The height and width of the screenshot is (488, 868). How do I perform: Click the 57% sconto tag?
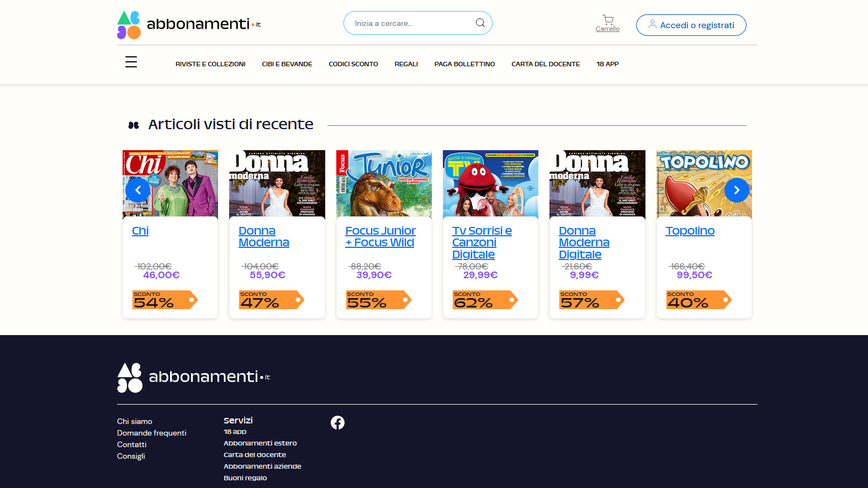(591, 300)
